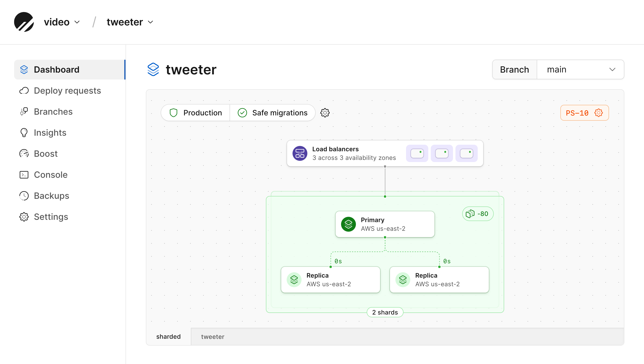Open cluster settings gear next to Safe migrations
This screenshot has width=644, height=364.
coord(325,113)
